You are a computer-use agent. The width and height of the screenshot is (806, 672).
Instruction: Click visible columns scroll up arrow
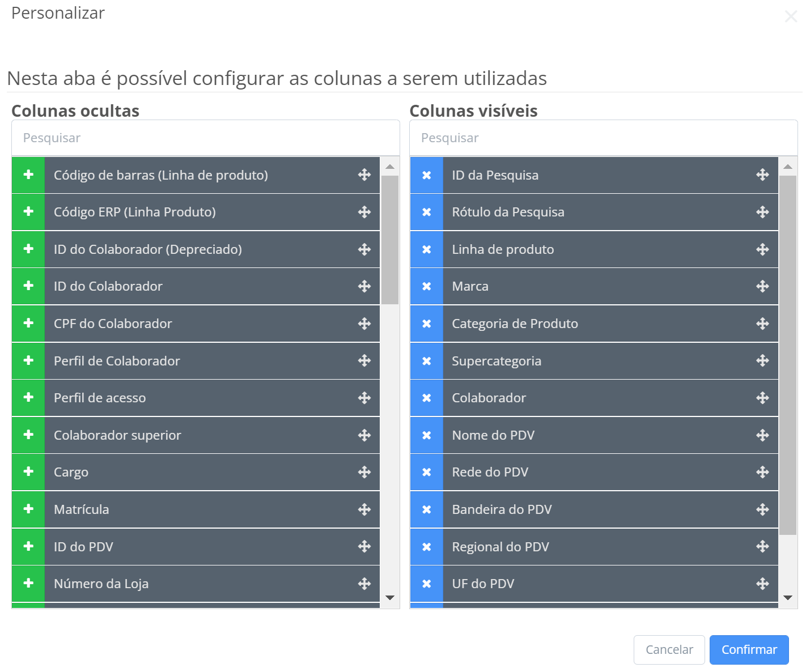click(788, 167)
